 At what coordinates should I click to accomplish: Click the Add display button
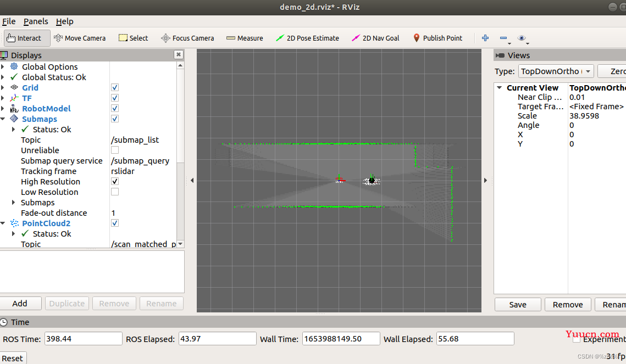[20, 304]
